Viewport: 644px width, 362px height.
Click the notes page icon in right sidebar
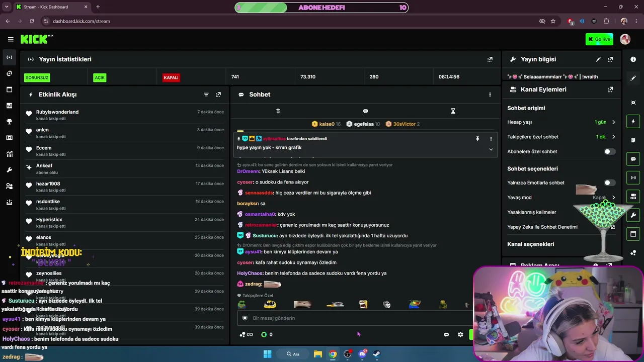[633, 140]
